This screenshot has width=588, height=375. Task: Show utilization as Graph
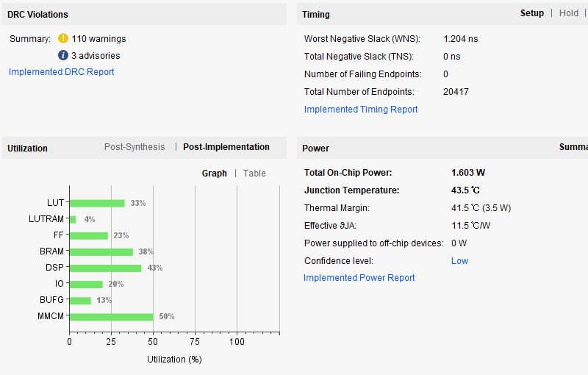[215, 174]
